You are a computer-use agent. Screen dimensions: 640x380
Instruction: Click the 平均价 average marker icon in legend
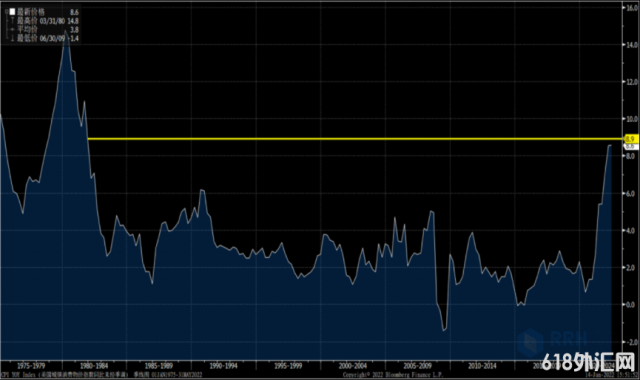(x=12, y=30)
